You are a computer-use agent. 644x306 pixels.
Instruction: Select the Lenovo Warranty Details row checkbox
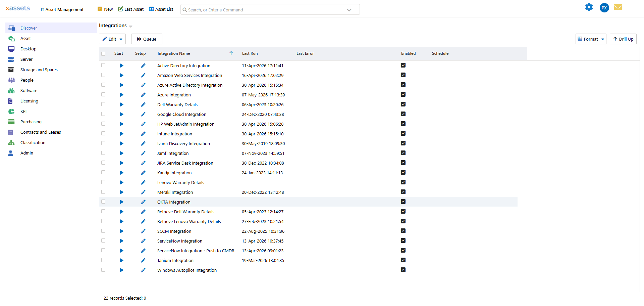[x=103, y=182]
